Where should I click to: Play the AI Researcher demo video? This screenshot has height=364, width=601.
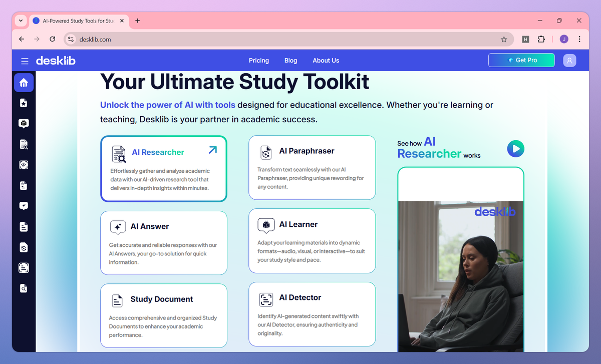click(515, 149)
